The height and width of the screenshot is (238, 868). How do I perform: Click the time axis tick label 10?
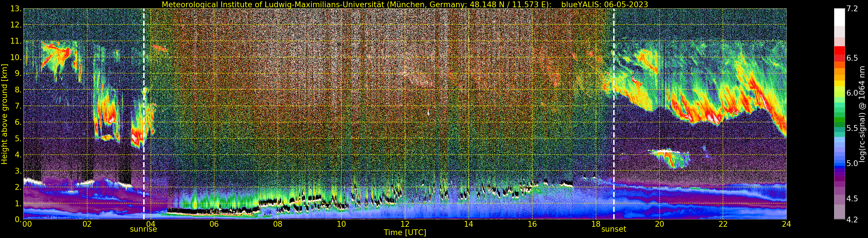tap(341, 224)
